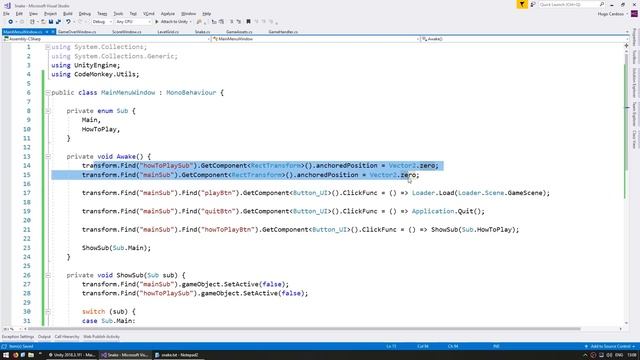The width and height of the screenshot is (640, 360).
Task: Open the Assembly-CSharp project dropdown
Action: (x=107, y=39)
